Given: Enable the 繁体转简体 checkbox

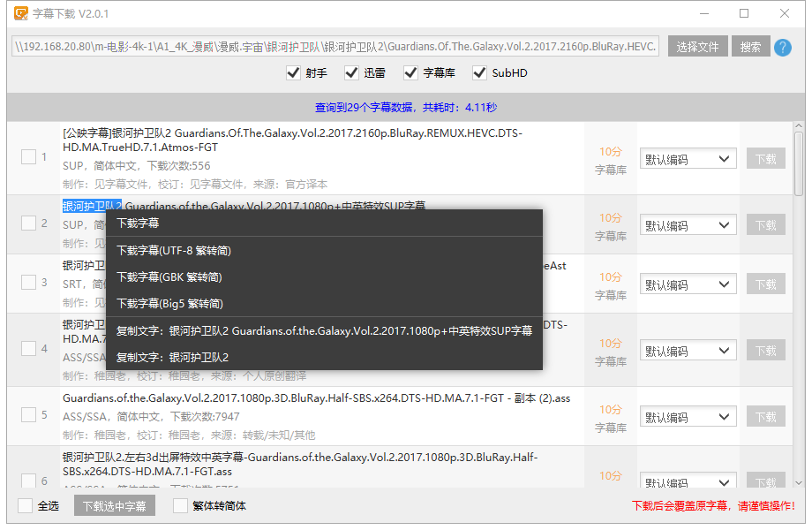Looking at the screenshot, I should pyautogui.click(x=180, y=505).
